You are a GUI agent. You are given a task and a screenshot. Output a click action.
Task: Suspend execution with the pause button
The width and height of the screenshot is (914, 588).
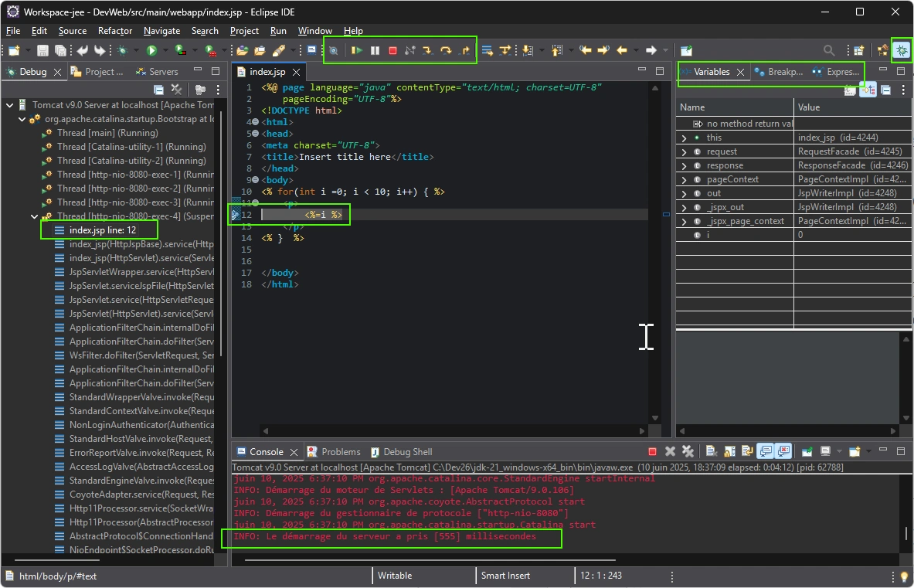coord(375,51)
